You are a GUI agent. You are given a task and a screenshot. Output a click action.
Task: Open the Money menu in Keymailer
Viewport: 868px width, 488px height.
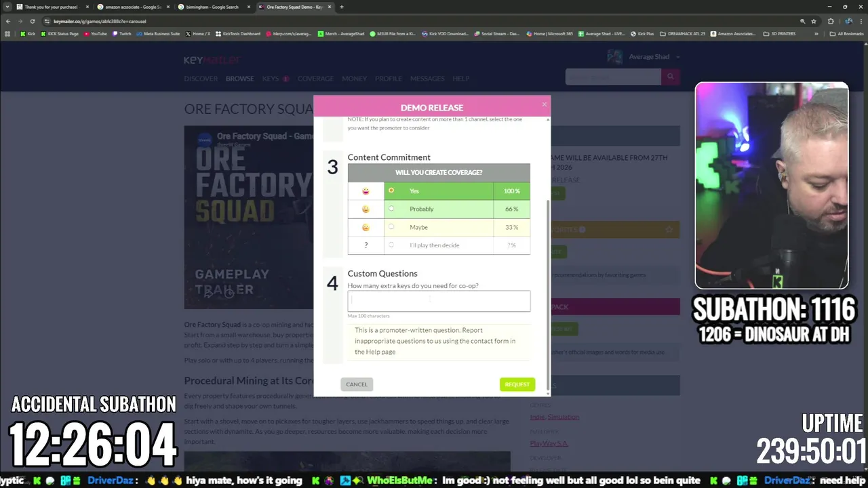point(354,79)
